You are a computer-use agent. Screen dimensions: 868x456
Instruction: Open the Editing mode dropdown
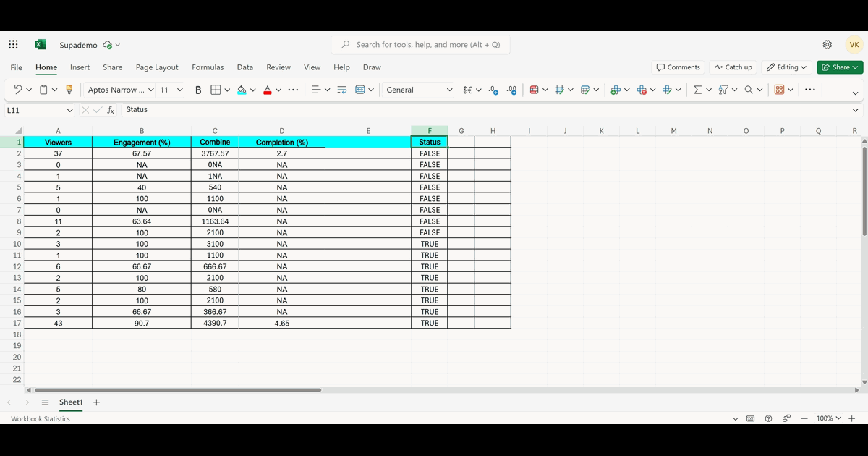(787, 67)
